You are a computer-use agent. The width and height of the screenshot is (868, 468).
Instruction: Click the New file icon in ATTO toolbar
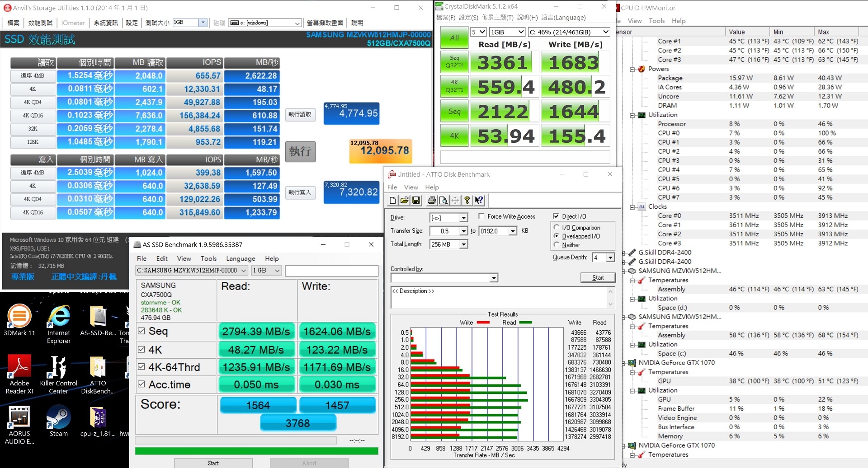(392, 200)
